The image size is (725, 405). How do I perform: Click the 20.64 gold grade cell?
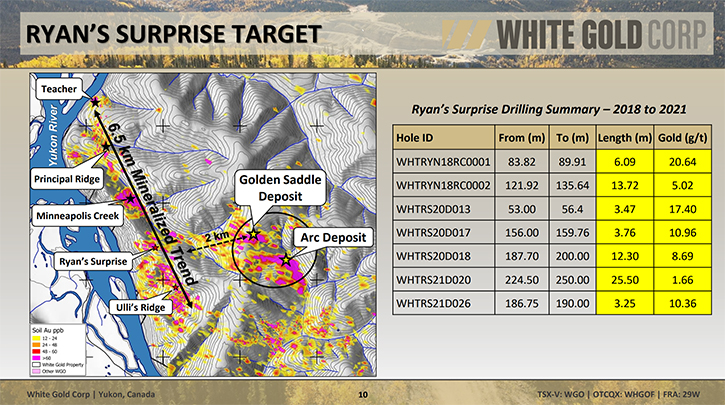[682, 162]
